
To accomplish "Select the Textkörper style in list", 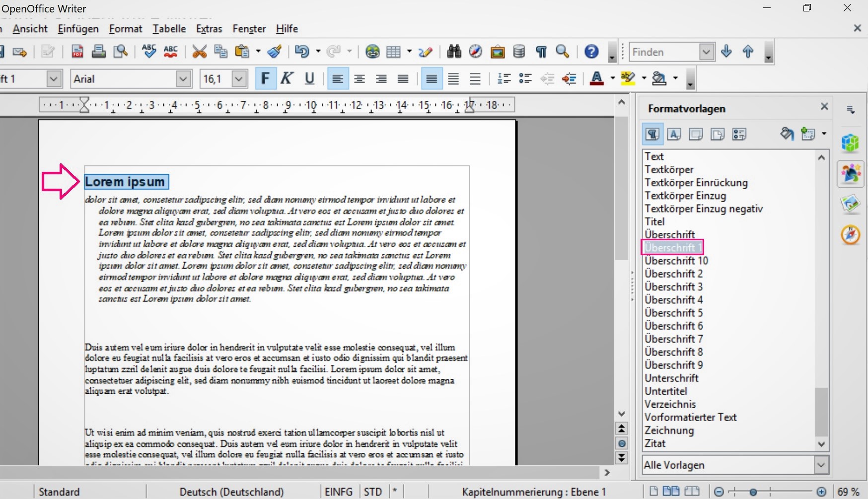I will (x=669, y=169).
